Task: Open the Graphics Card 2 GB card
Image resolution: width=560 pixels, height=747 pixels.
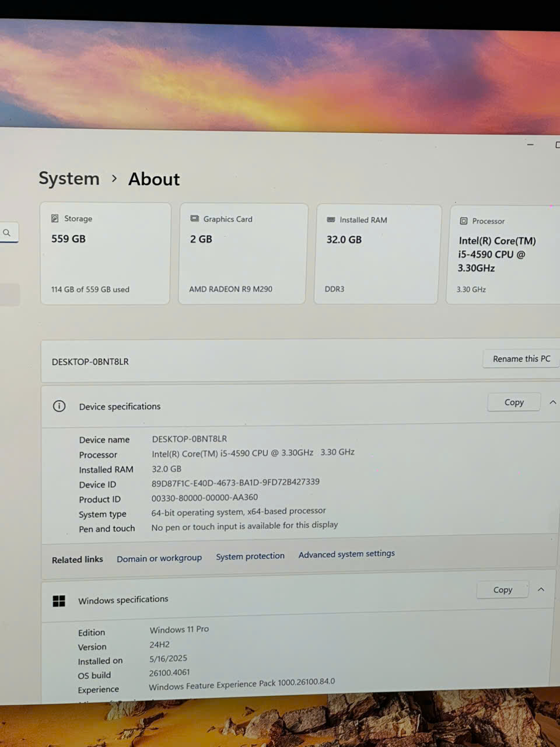Action: pos(243,254)
